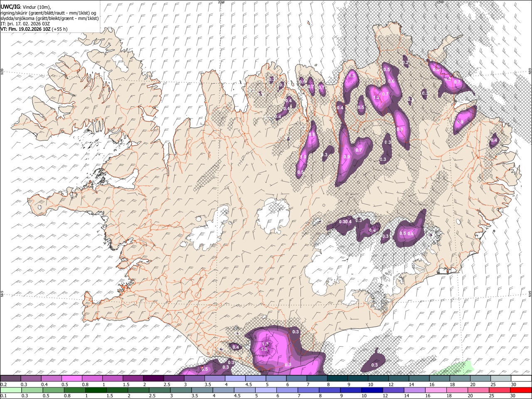Viewport: 532px width, 399px height.
Task: Click the 15W longitude label
Action: point(441,2)
